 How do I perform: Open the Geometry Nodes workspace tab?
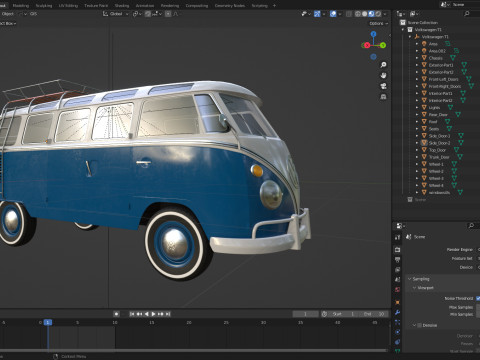tap(230, 6)
